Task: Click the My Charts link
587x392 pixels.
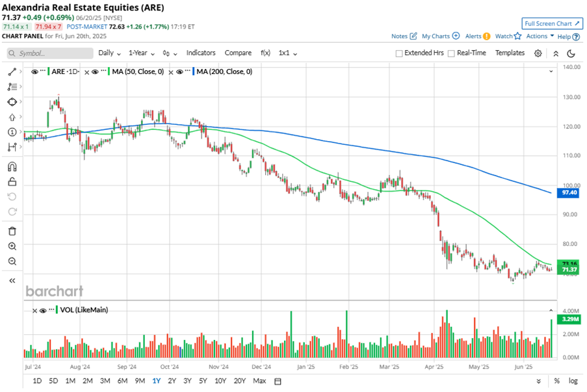Action: pos(436,36)
